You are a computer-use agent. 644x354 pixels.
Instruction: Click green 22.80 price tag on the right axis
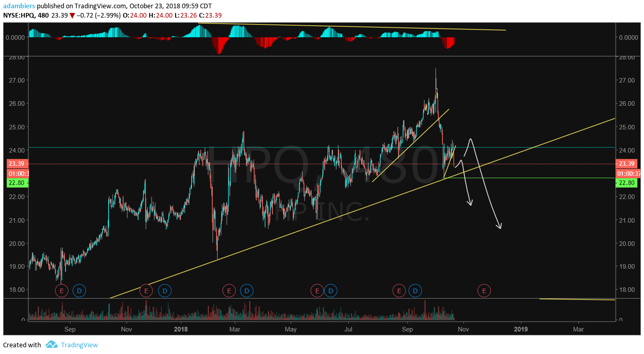click(627, 182)
